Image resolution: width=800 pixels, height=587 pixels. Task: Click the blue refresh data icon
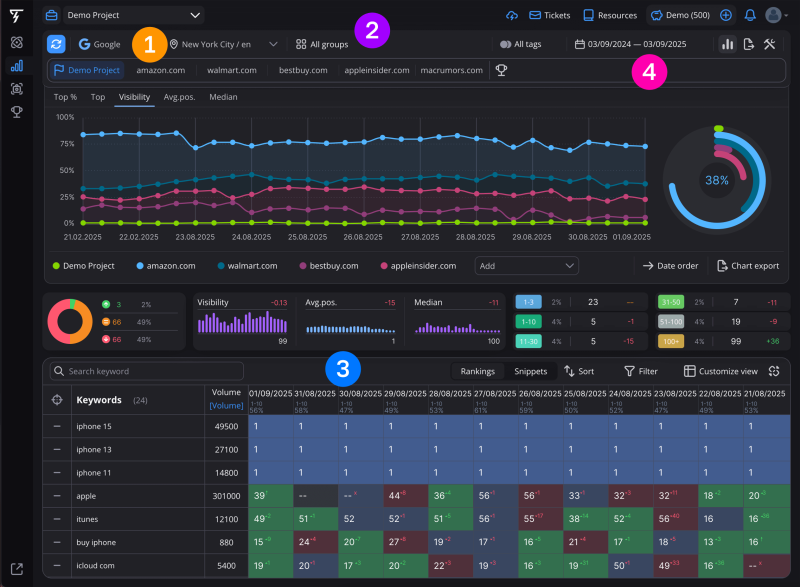57,44
